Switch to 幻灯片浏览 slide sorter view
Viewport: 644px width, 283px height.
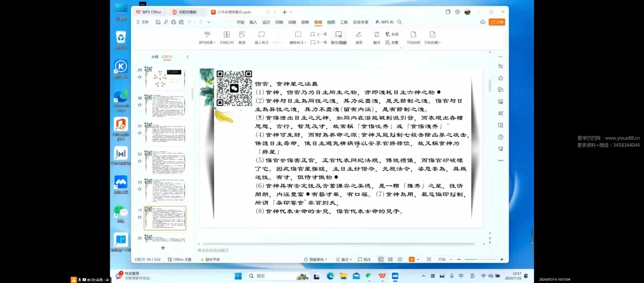pyautogui.click(x=390, y=259)
